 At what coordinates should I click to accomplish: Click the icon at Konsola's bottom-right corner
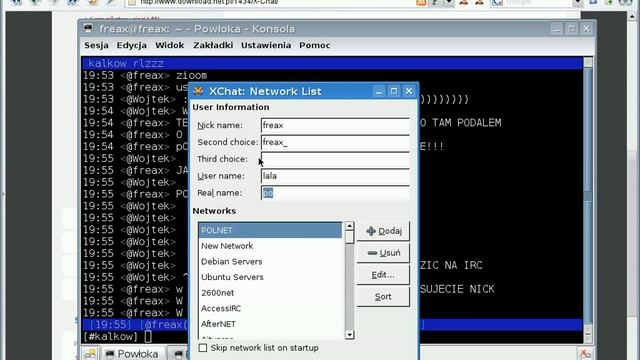(585, 353)
